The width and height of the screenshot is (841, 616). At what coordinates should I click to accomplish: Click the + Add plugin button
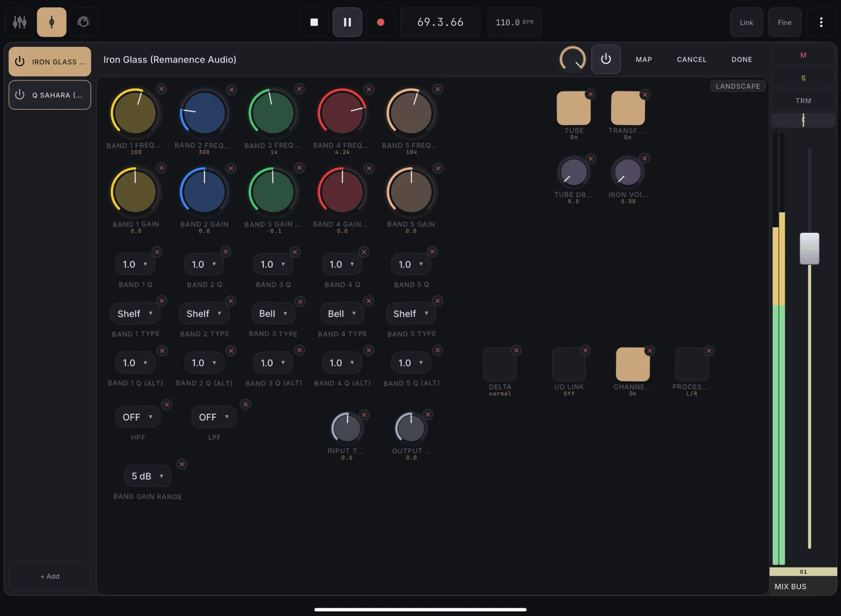point(50,576)
